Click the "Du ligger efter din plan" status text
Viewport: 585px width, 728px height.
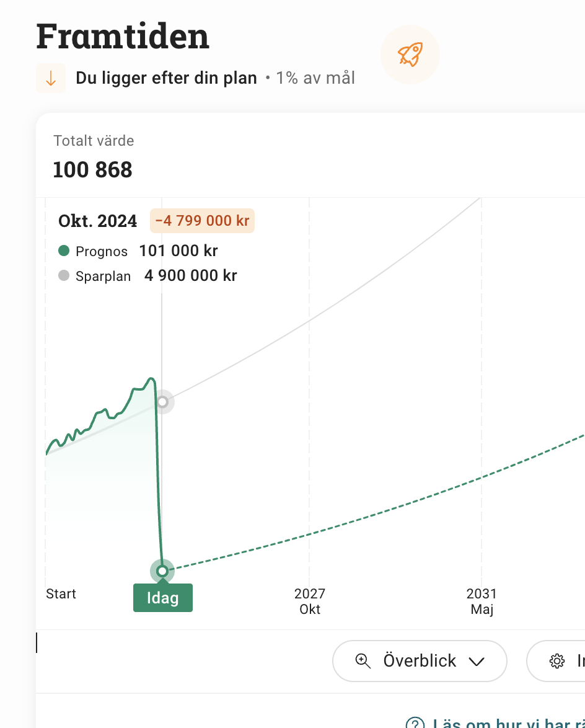166,78
